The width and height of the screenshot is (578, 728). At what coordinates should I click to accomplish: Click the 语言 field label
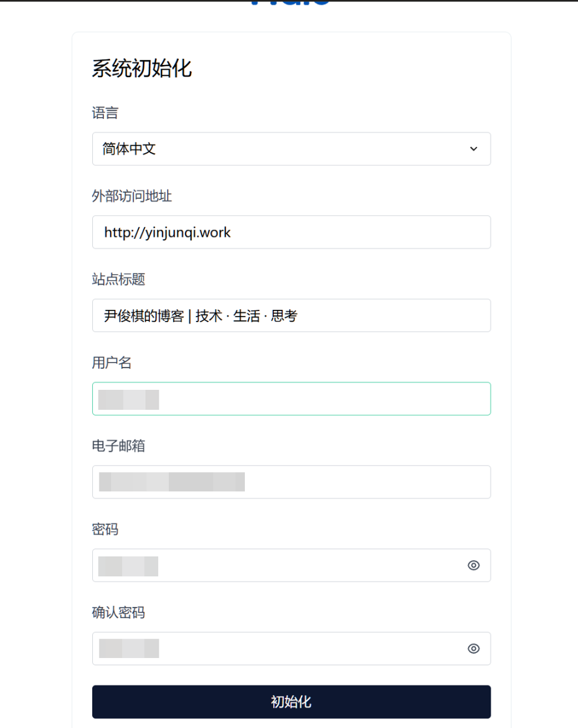[105, 113]
